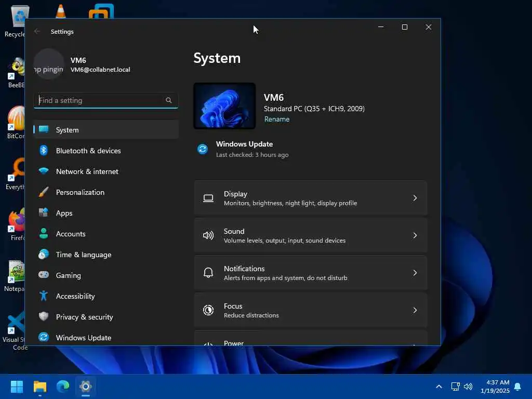Open the Gaming controller icon
The image size is (532, 399).
coord(44,275)
